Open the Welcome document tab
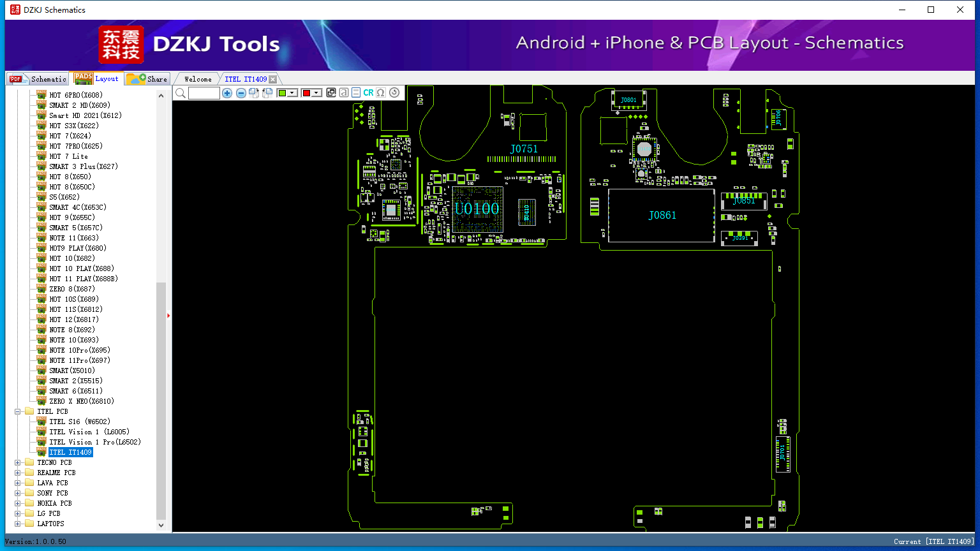This screenshot has height=551, width=980. (198, 79)
